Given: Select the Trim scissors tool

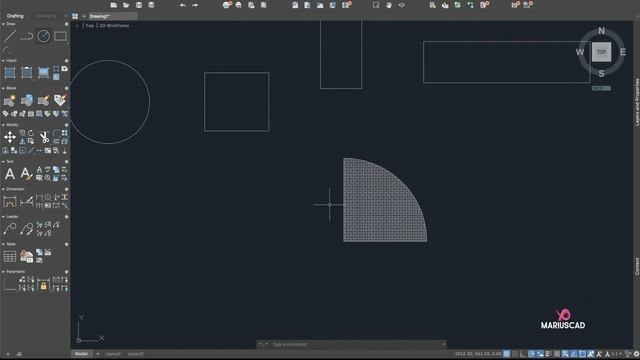Looking at the screenshot, I should [44, 137].
